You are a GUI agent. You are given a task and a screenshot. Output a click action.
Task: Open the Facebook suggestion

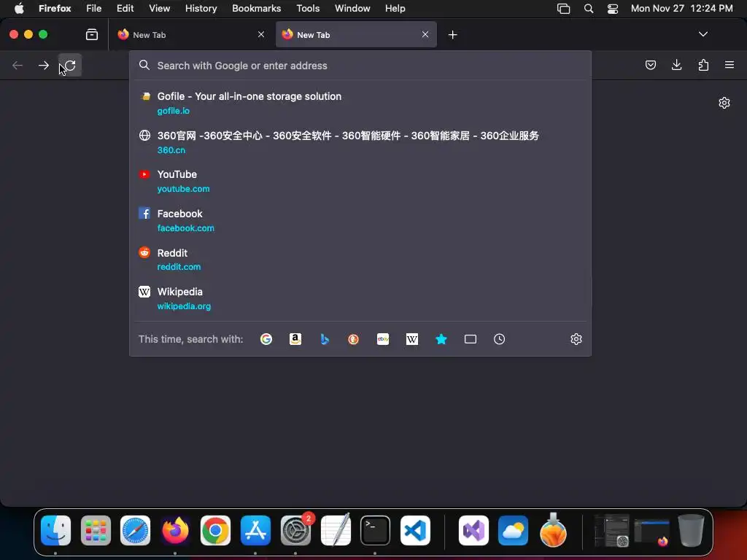pyautogui.click(x=360, y=220)
